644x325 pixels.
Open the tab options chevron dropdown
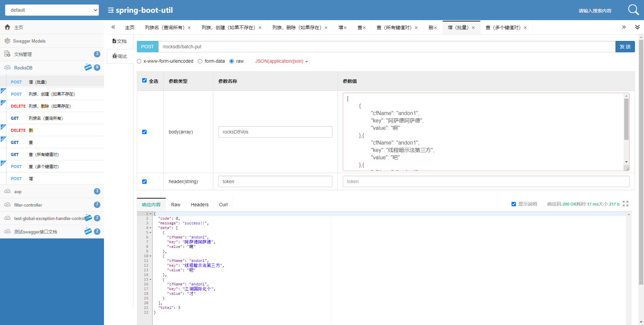(x=637, y=27)
